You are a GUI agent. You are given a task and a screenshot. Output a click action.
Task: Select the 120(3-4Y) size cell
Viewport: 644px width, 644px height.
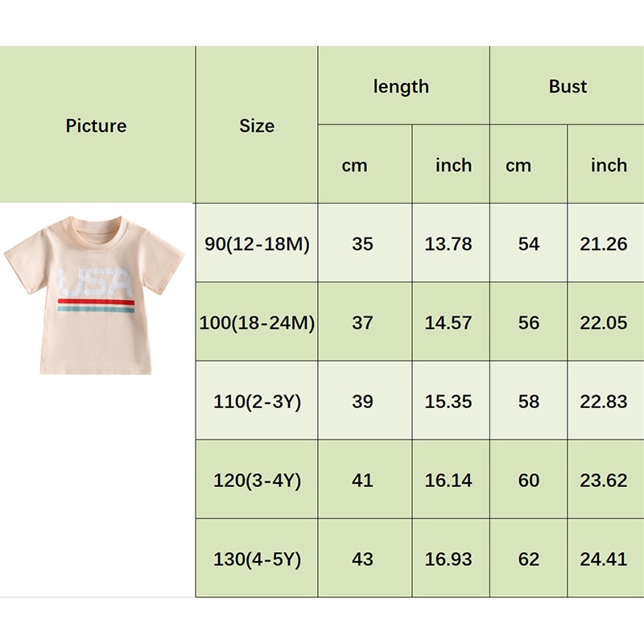257,481
